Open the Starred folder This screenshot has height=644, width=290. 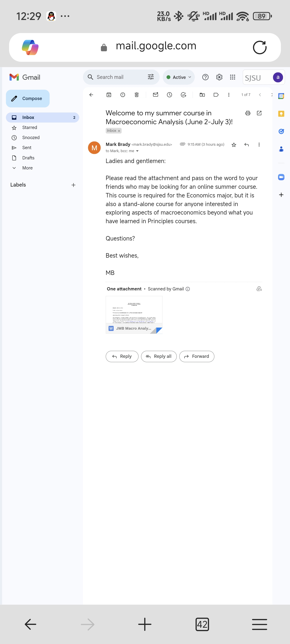tap(30, 128)
